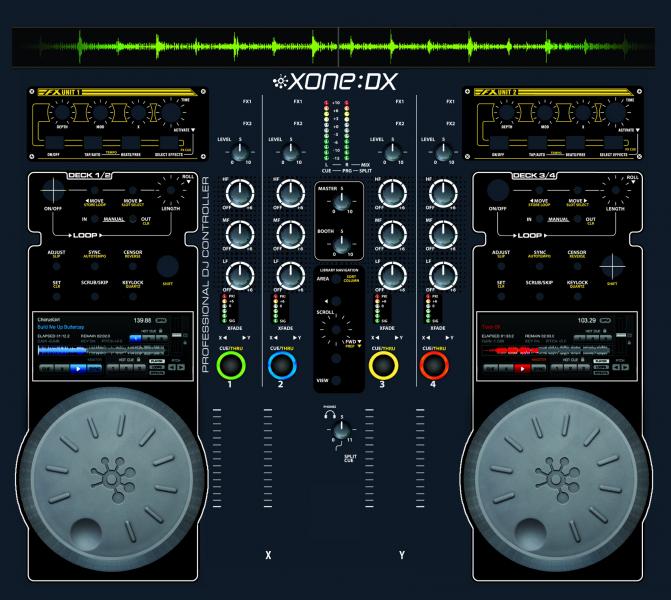This screenshot has width=671, height=600.
Task: Click TAP/AUTO button on FX Unit 1
Action: (x=92, y=143)
